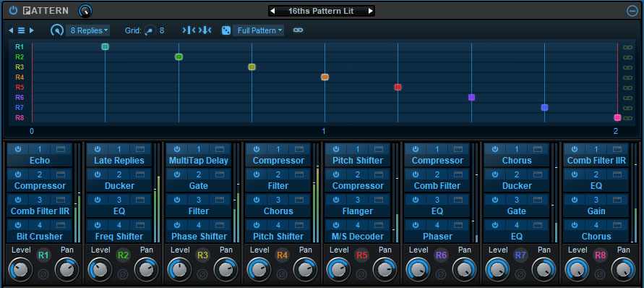The height and width of the screenshot is (288, 644).
Task: Toggle the Pattern module power button
Action: 14,10
